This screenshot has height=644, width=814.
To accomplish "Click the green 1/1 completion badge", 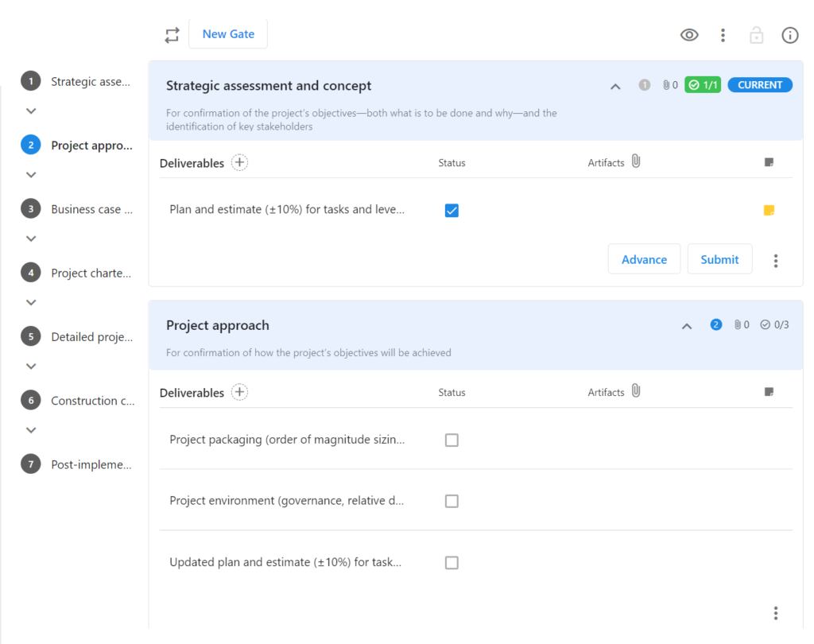I will [x=704, y=85].
